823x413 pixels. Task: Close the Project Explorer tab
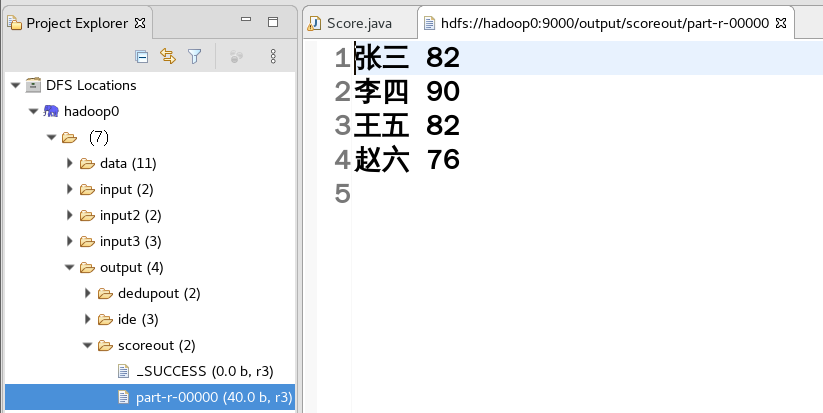(x=140, y=23)
